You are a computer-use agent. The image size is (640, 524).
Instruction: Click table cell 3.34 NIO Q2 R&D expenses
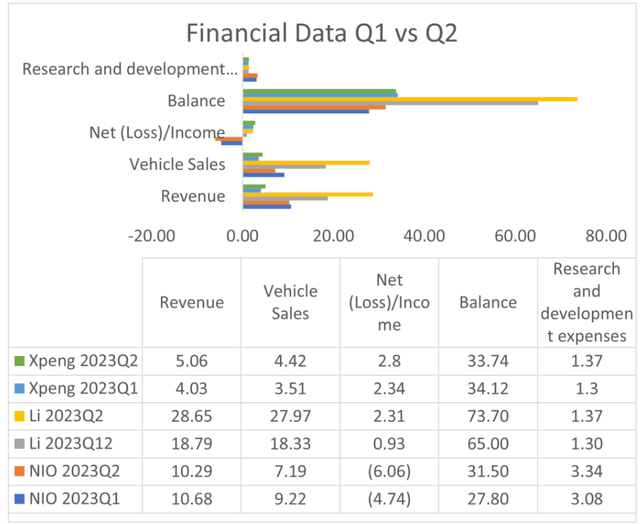click(x=587, y=471)
